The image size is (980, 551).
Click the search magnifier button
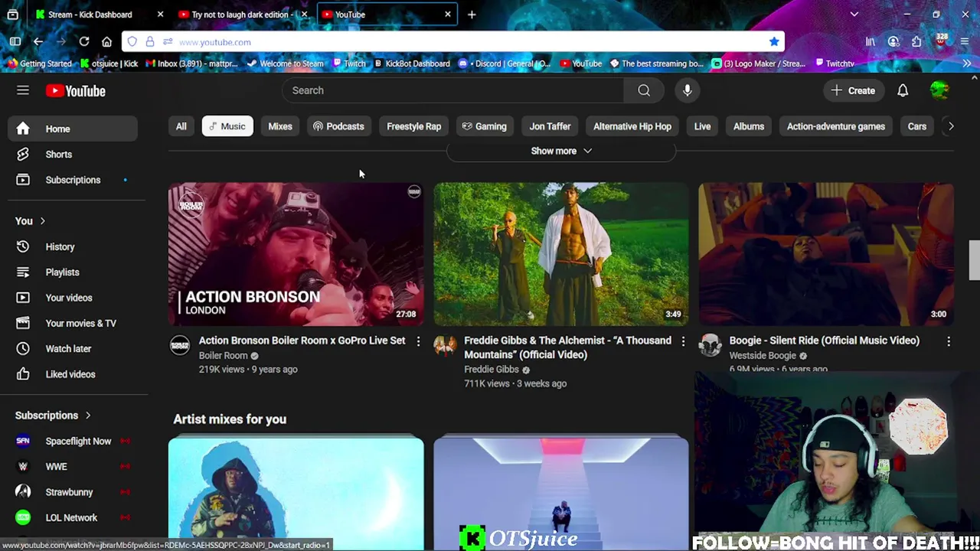coord(644,90)
